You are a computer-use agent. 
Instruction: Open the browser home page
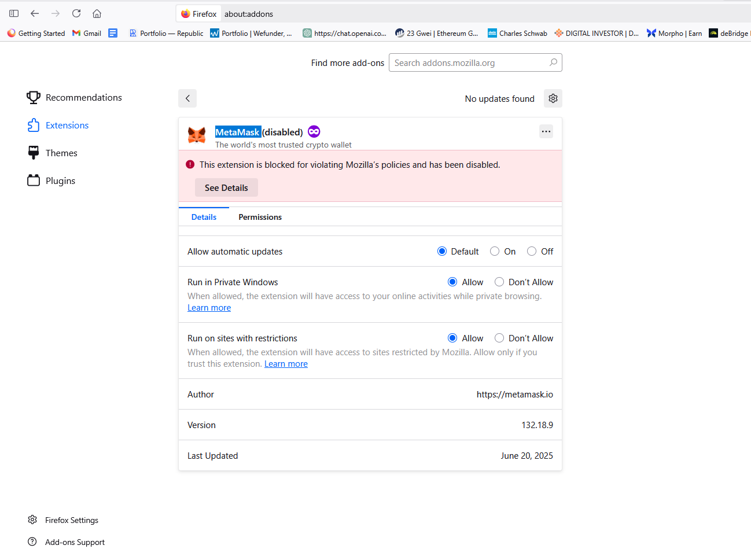[97, 13]
